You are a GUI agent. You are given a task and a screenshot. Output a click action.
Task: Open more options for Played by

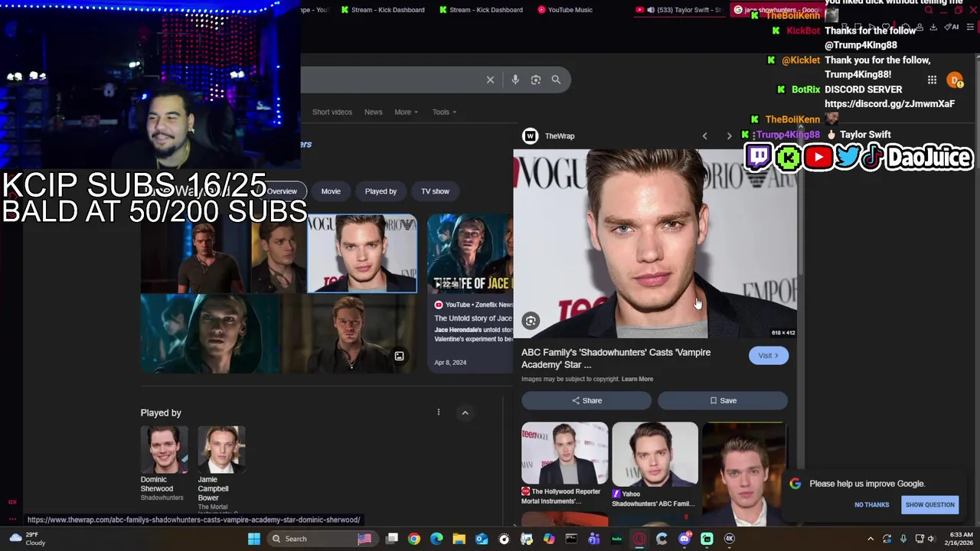[x=439, y=412]
